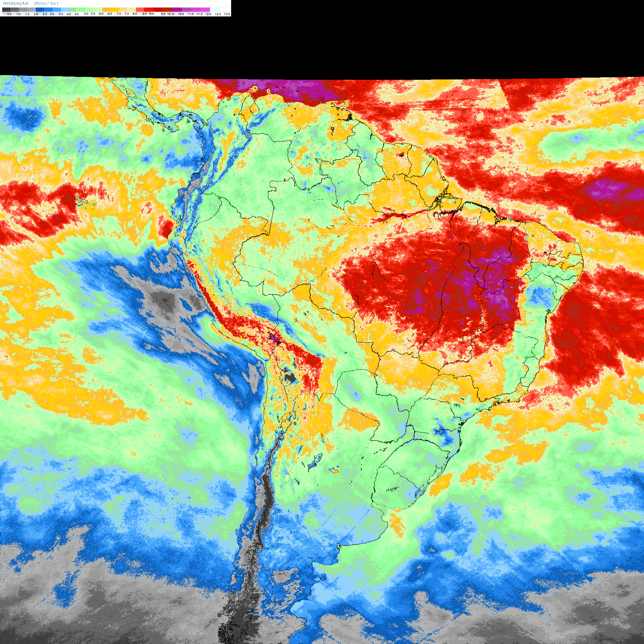Select the 2.0 value on the legend
The height and width of the screenshot is (644, 644).
(x=36, y=14)
